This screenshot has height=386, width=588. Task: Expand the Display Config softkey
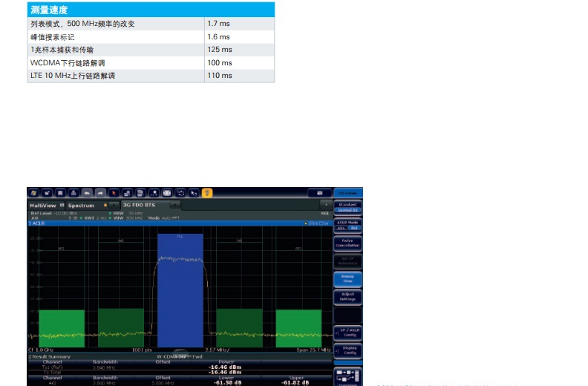tap(347, 350)
